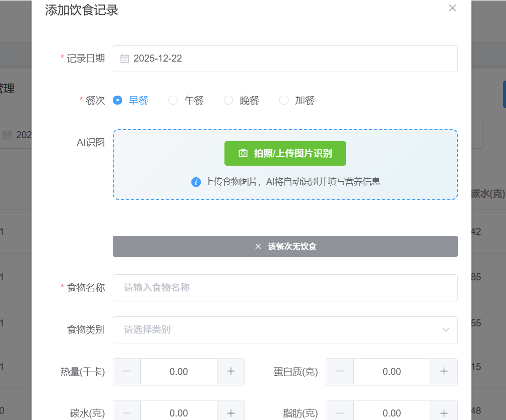The height and width of the screenshot is (420, 506).
Task: Increase 碳水(克) with plus button
Action: click(231, 413)
